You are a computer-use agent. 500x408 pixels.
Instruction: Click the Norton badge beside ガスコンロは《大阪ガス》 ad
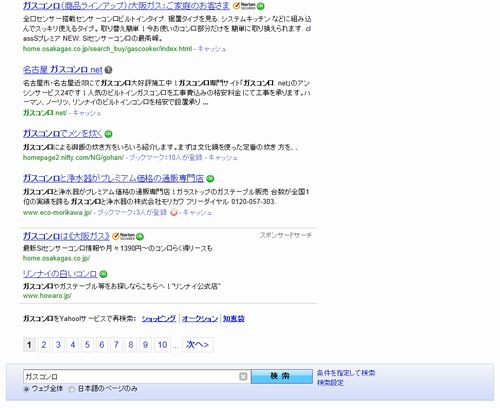(x=123, y=236)
